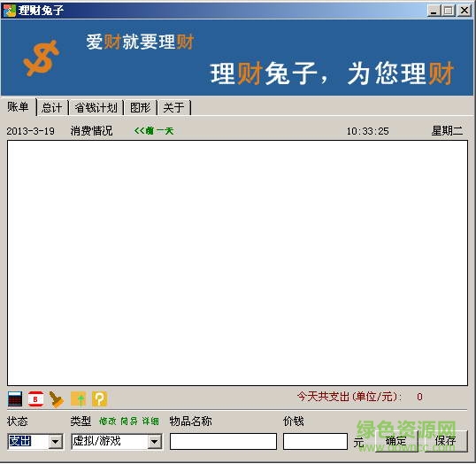Click the 消费情况 label
The image size is (476, 464).
coord(92,131)
